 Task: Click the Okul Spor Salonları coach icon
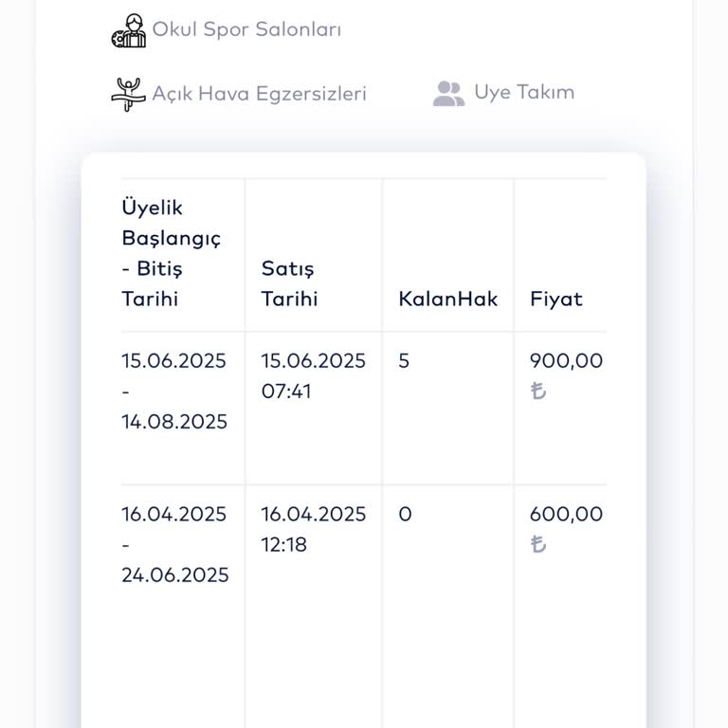point(129,30)
